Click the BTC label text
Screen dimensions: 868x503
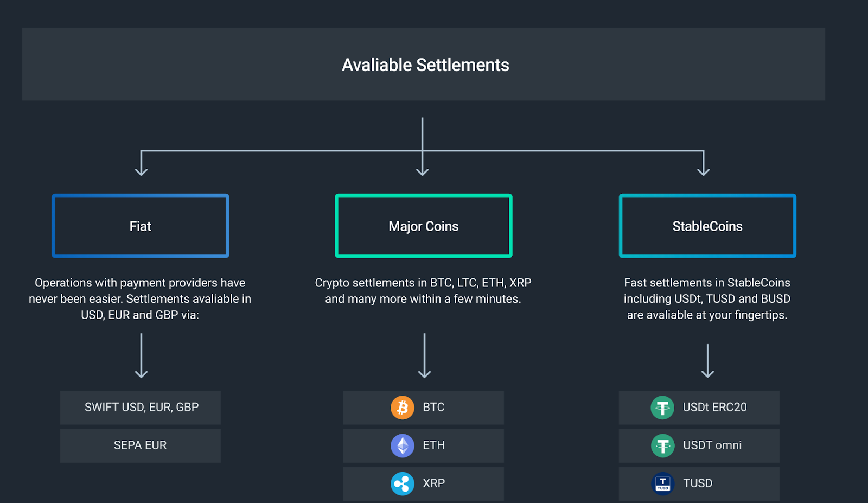point(433,408)
